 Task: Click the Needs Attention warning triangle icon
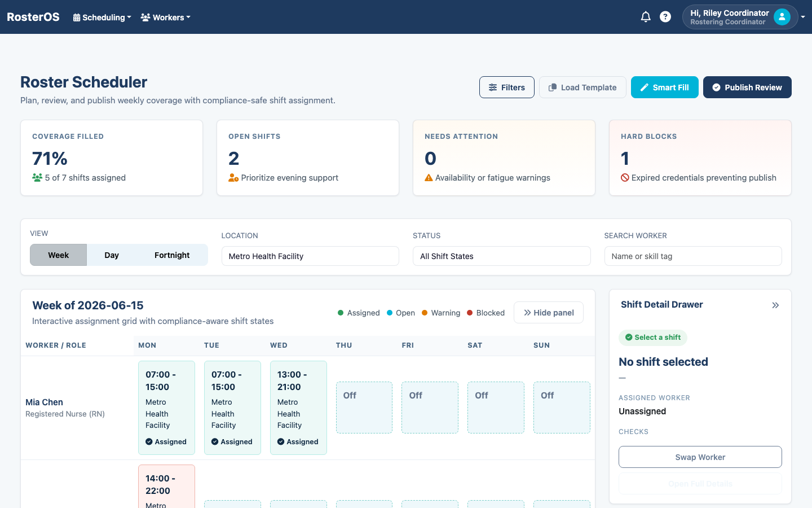pyautogui.click(x=429, y=178)
